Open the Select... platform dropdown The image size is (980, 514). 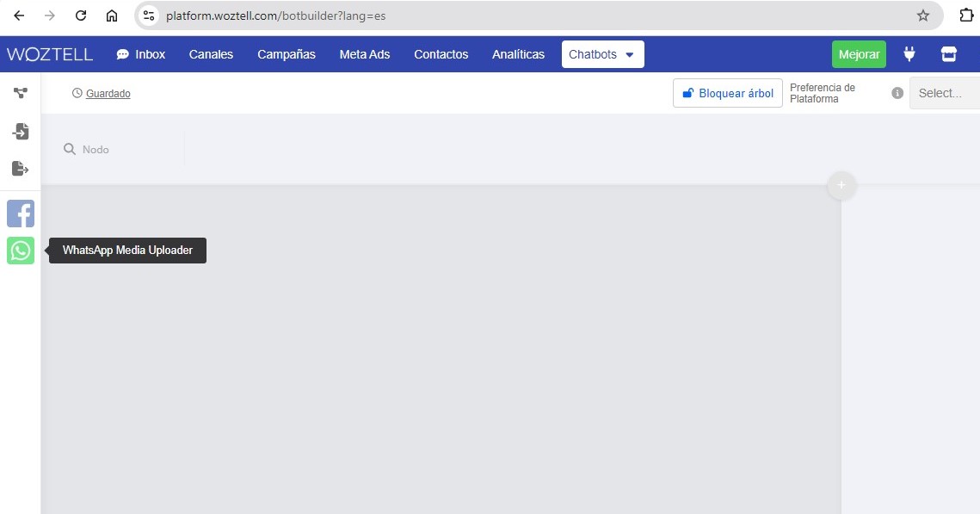tap(945, 93)
